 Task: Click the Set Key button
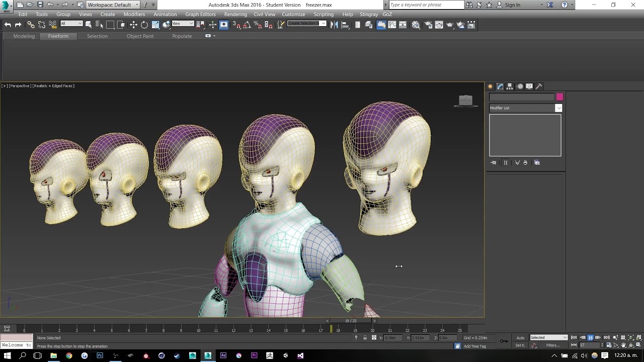(520, 345)
